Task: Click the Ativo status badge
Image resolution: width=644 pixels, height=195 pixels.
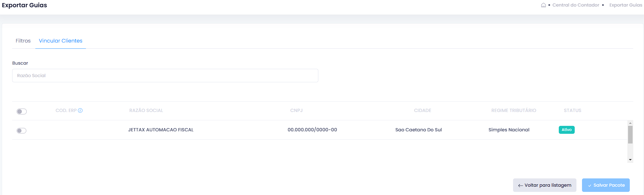Action: (567, 130)
